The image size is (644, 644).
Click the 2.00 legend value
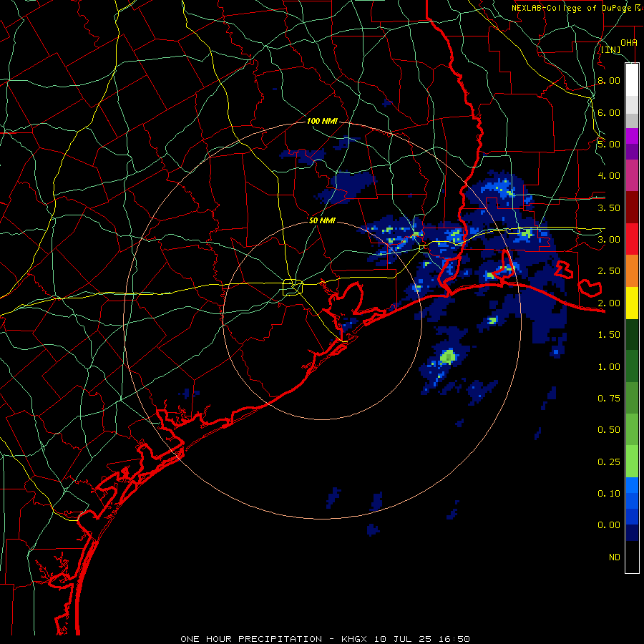(x=609, y=303)
